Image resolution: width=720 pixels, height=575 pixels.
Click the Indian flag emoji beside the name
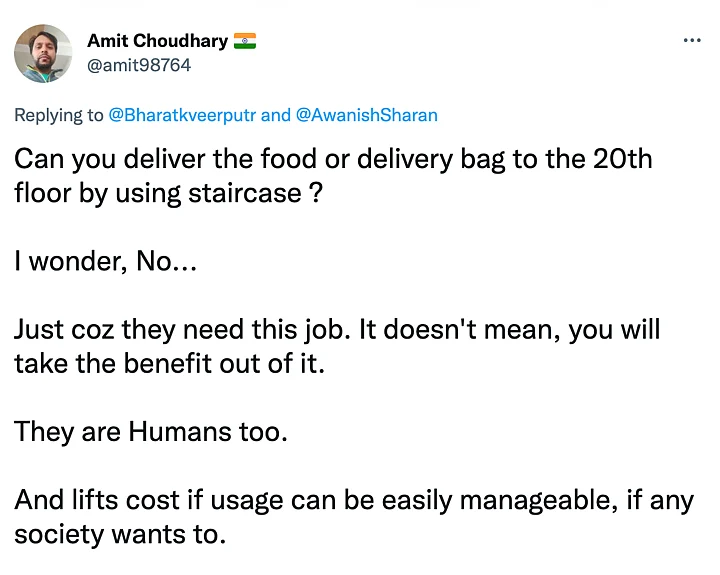click(245, 41)
